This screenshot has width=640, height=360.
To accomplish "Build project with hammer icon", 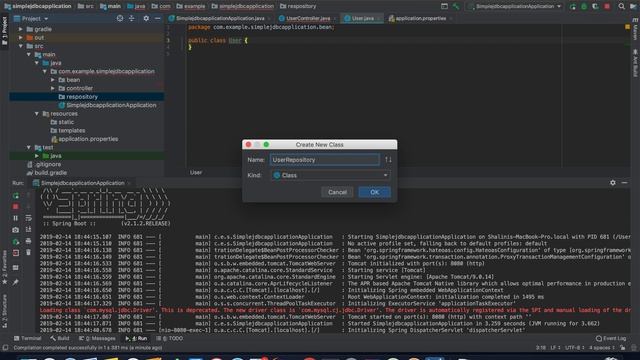I will (456, 6).
